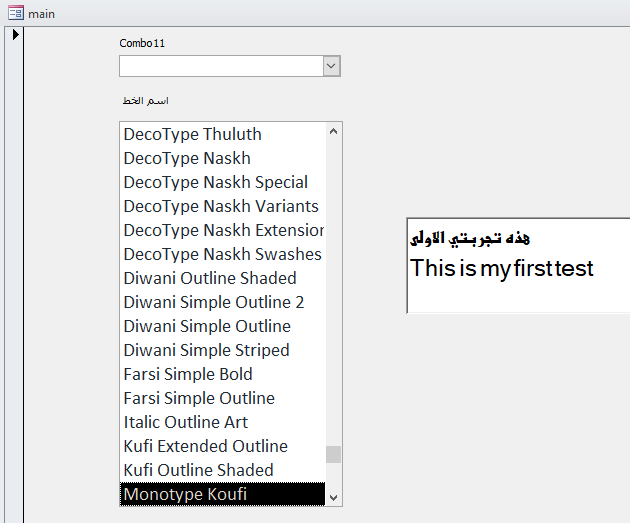Select the record selector arrow
Screen dimensions: 630x523
(15, 35)
